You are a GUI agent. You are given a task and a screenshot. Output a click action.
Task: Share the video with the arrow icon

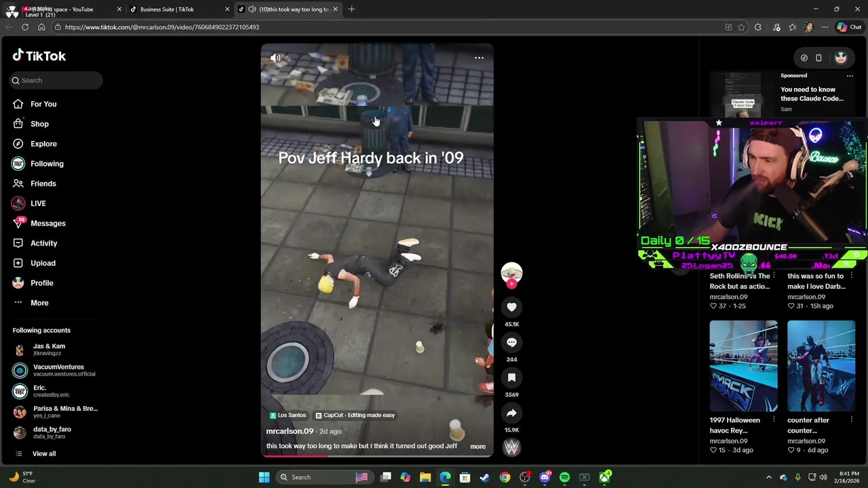[x=511, y=413]
